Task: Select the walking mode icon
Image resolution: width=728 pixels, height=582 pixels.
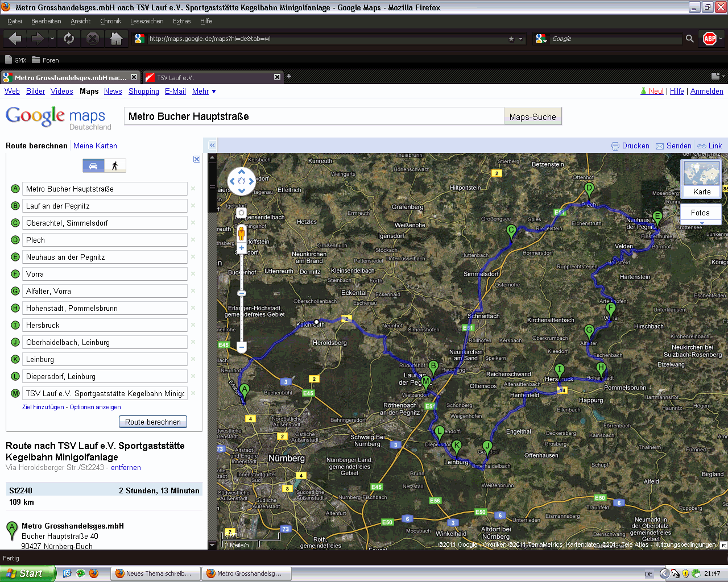Action: pyautogui.click(x=115, y=165)
